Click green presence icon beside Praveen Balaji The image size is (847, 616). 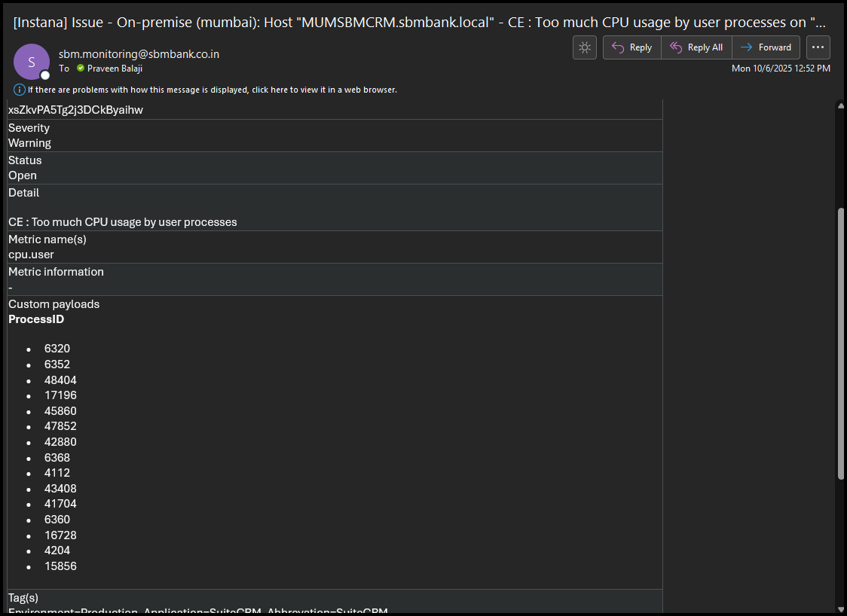[81, 69]
